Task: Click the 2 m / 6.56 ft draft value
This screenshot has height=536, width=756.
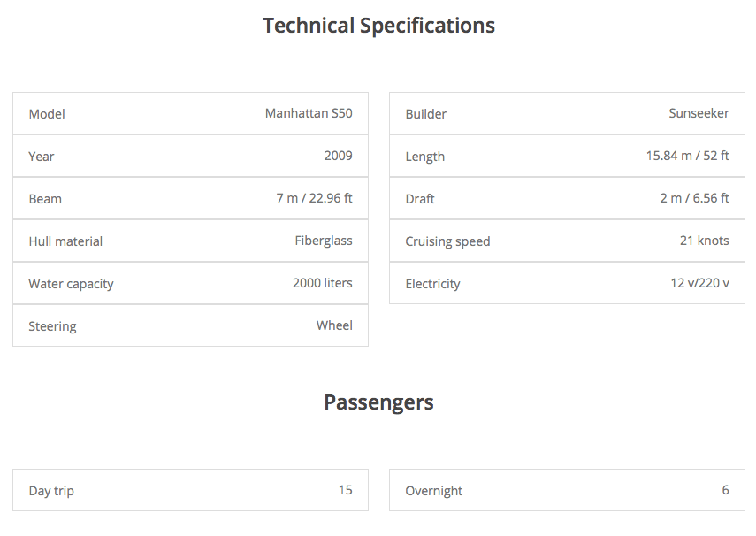Action: pos(694,198)
